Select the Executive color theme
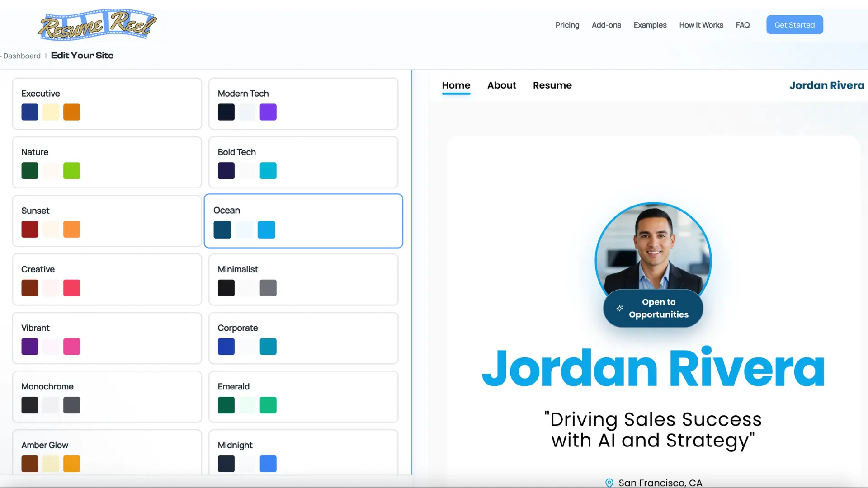868x488 pixels. click(x=107, y=103)
